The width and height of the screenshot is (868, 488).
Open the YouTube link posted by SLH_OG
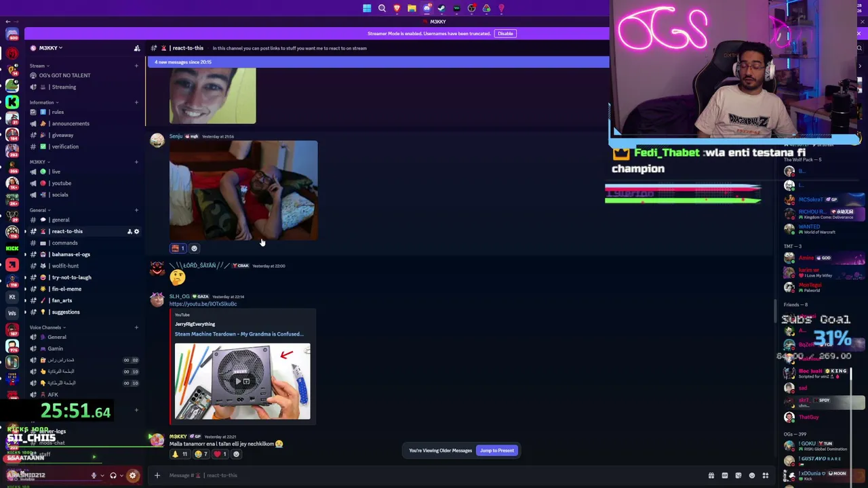203,304
